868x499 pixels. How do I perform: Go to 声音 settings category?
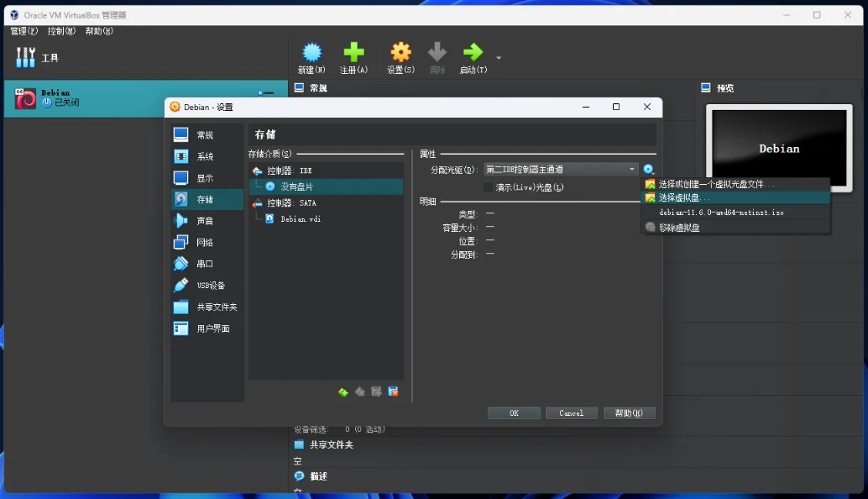click(x=207, y=221)
